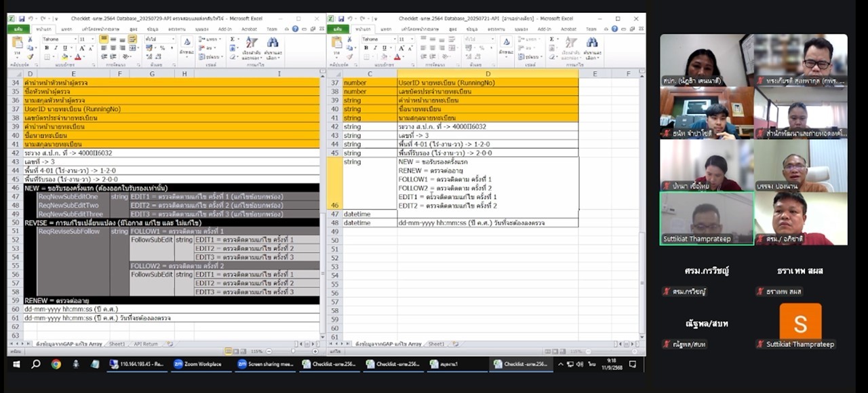
Task: Toggle Italic formatting in the right Excel ribbon
Action: (x=374, y=48)
